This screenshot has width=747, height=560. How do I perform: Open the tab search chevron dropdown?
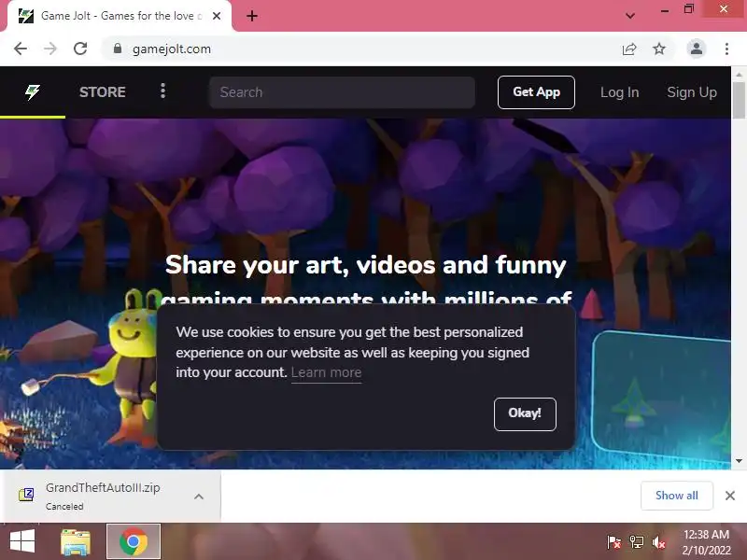tap(629, 16)
